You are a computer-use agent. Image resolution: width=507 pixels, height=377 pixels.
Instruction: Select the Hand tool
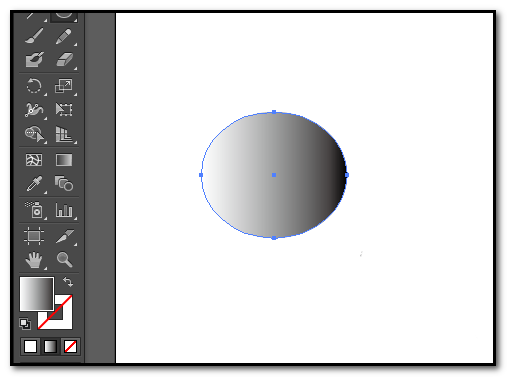tap(34, 260)
